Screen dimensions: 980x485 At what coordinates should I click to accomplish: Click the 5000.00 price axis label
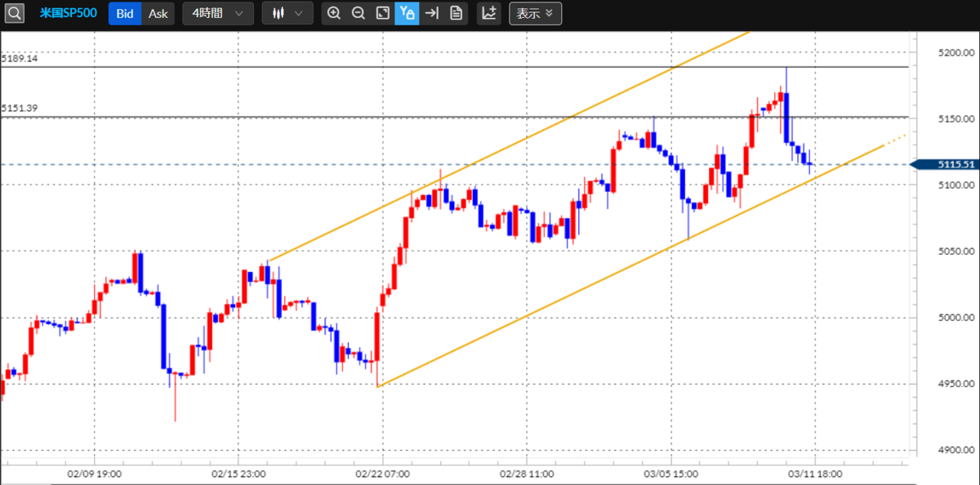tap(957, 318)
